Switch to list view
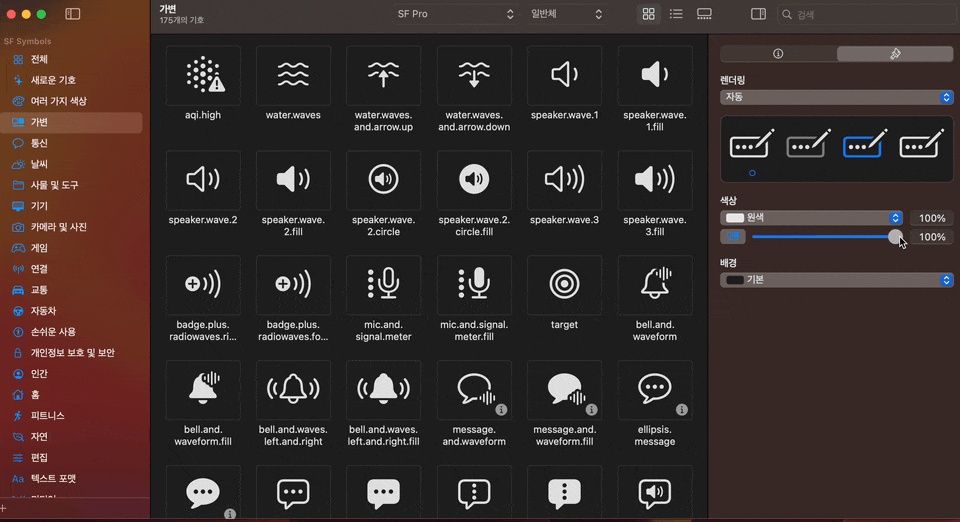Screen dimensions: 960x522 click(676, 13)
